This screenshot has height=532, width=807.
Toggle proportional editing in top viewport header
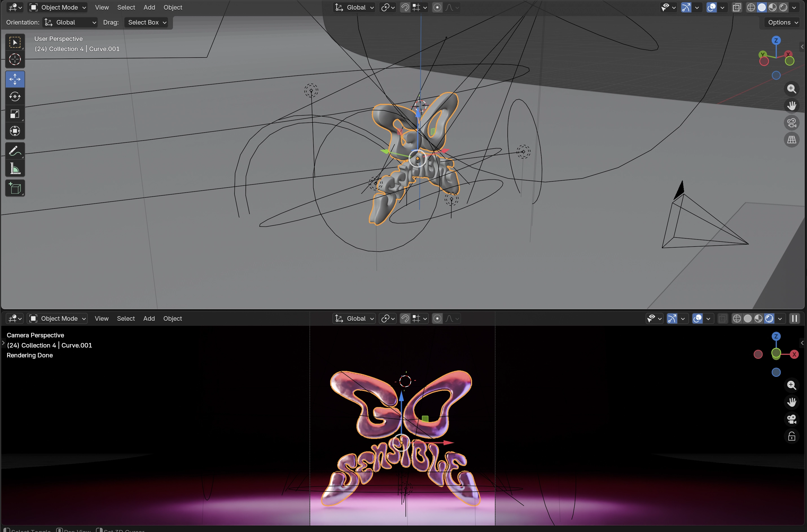[x=437, y=7]
